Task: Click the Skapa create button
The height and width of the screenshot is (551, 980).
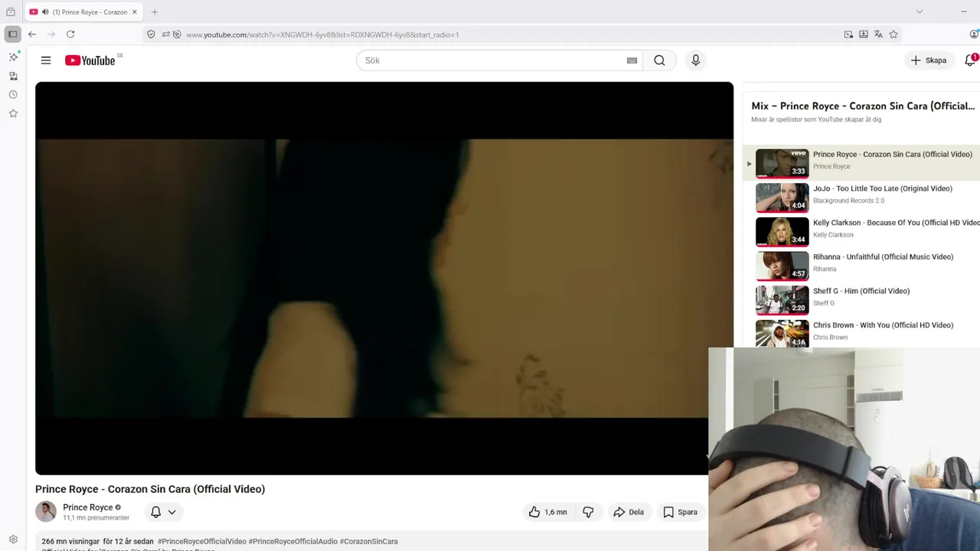Action: click(929, 60)
